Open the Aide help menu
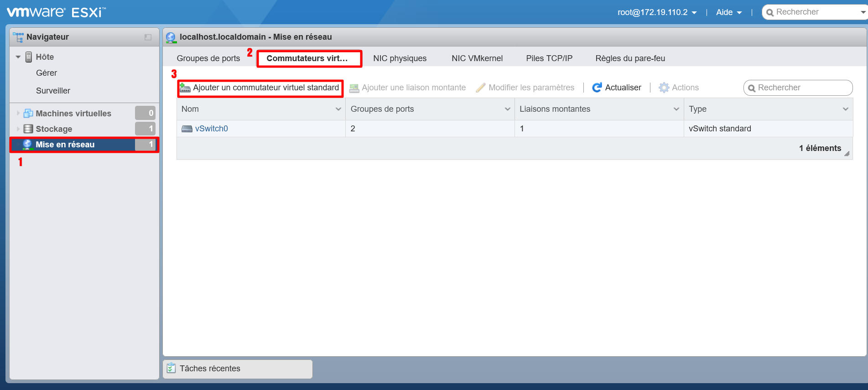Viewport: 868px width, 390px height. point(728,12)
